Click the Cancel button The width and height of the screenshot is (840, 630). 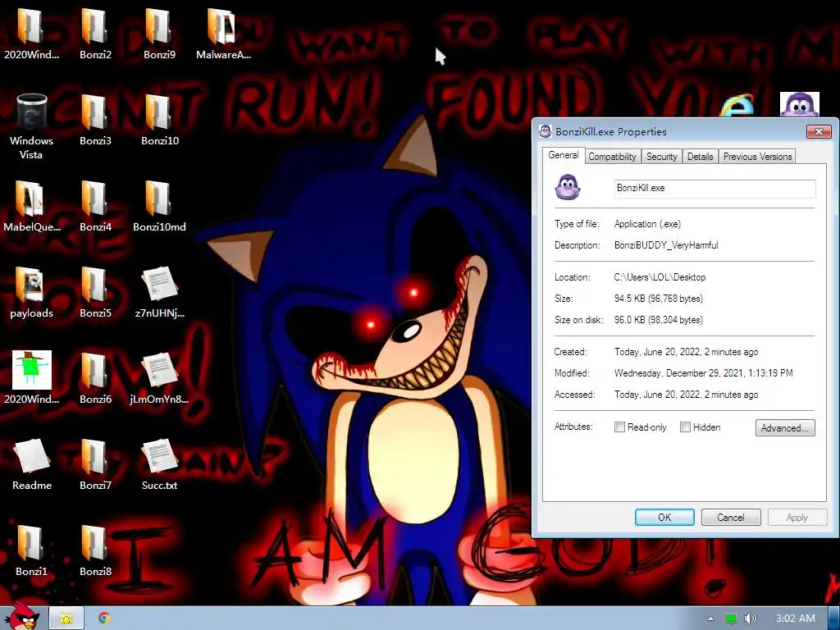(x=731, y=517)
